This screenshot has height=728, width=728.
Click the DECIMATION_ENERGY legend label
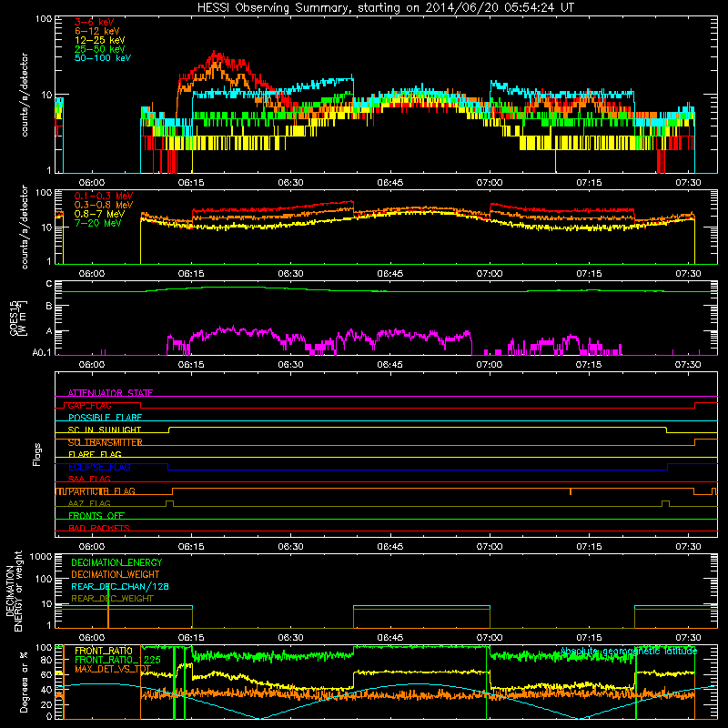point(116,562)
